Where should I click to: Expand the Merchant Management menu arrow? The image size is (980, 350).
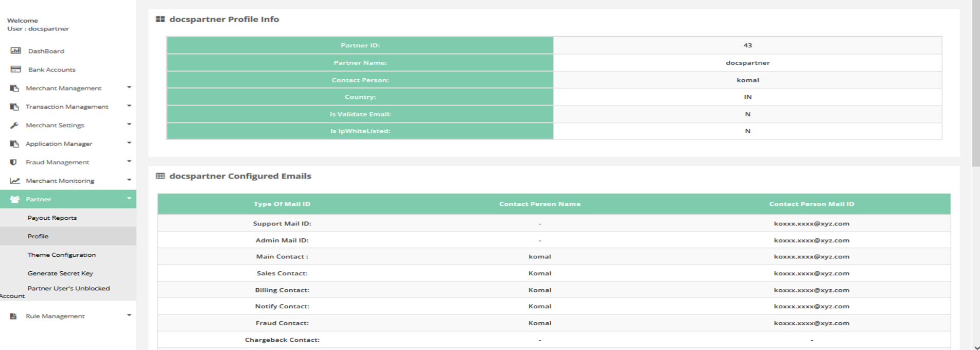click(x=129, y=87)
